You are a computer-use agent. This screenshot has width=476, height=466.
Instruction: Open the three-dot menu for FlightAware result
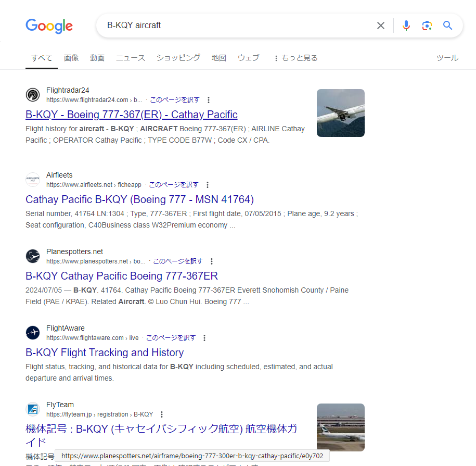(x=204, y=338)
